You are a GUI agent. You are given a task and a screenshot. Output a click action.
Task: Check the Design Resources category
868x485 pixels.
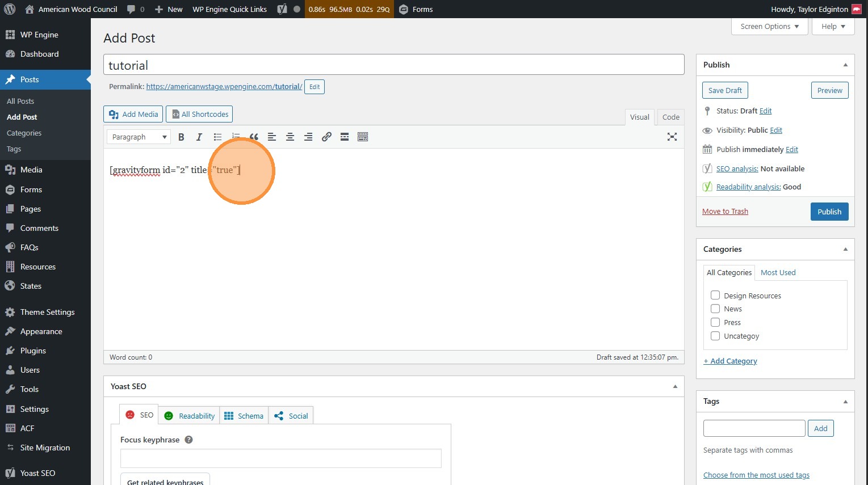pyautogui.click(x=715, y=296)
